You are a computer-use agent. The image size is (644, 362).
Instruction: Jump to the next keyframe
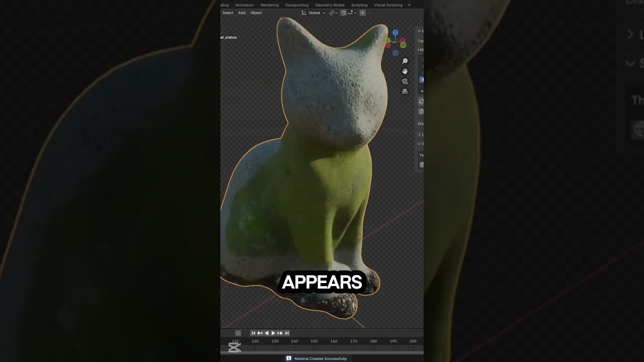click(x=280, y=333)
